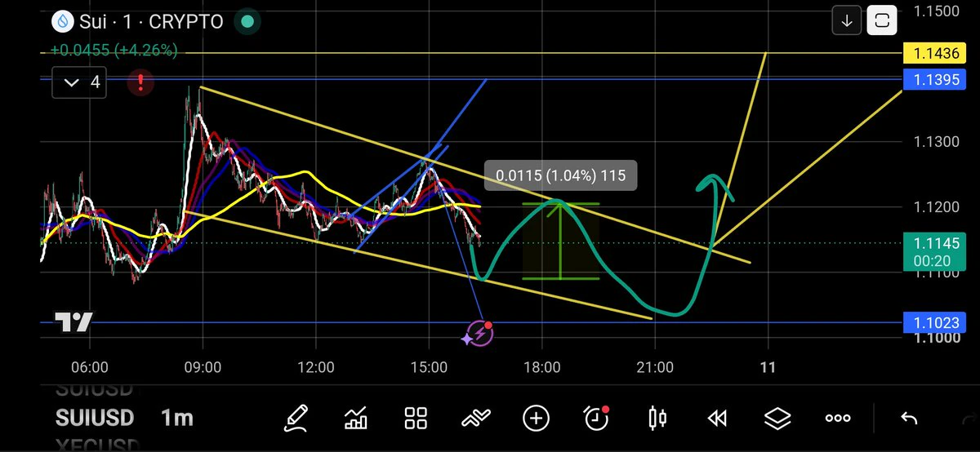Start bar replay with rewind icon

pyautogui.click(x=717, y=419)
